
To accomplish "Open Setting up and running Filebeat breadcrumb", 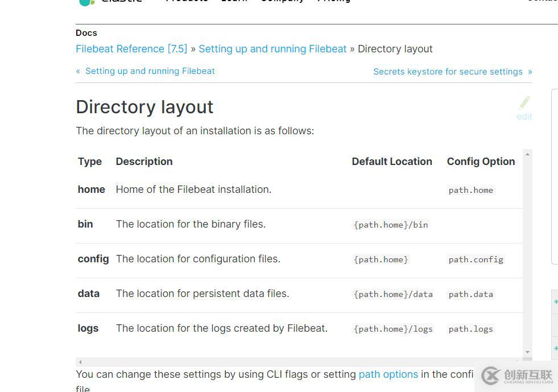I will (272, 49).
